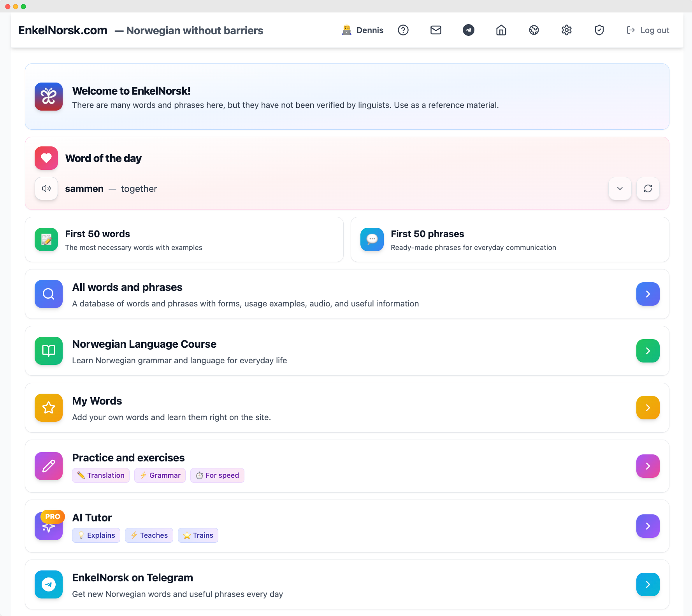The height and width of the screenshot is (616, 692).
Task: Click the globe language icon
Action: tap(534, 30)
